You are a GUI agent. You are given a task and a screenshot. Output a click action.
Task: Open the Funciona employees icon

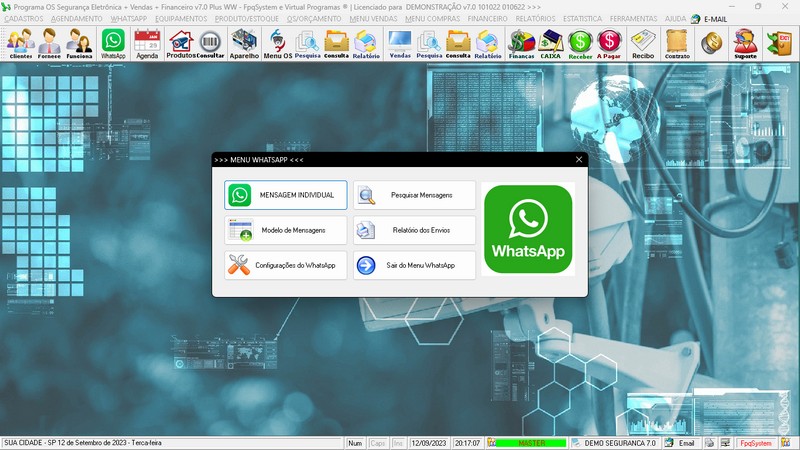pos(80,44)
